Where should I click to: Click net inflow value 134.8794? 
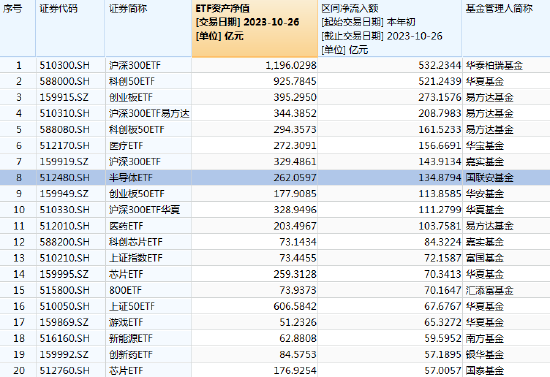(440, 178)
